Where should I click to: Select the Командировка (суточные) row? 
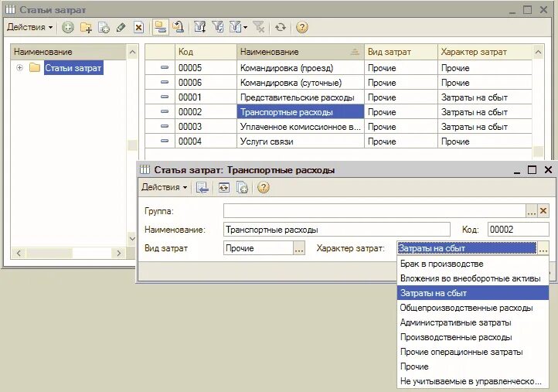pos(338,83)
